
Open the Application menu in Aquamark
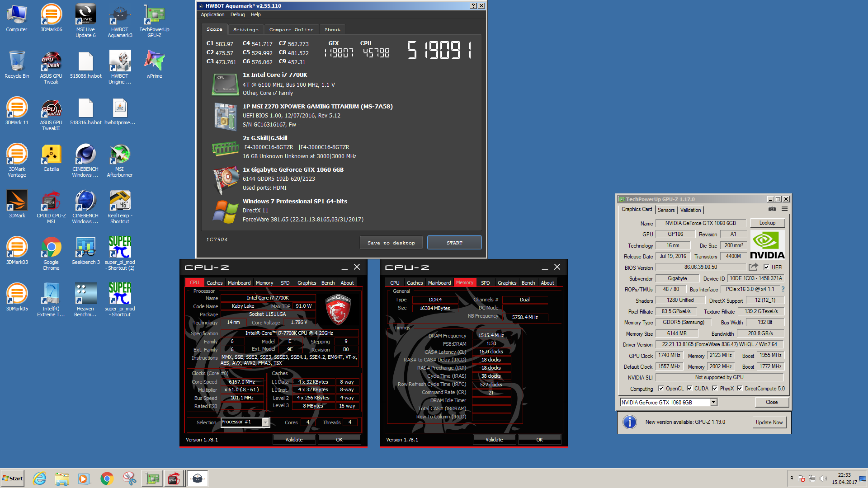pyautogui.click(x=212, y=14)
